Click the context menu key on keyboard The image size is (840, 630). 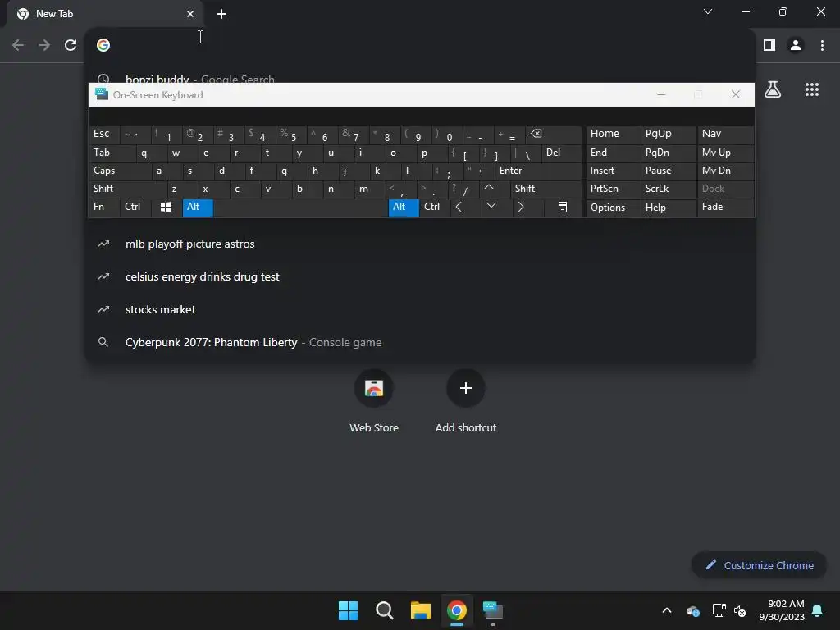563,208
